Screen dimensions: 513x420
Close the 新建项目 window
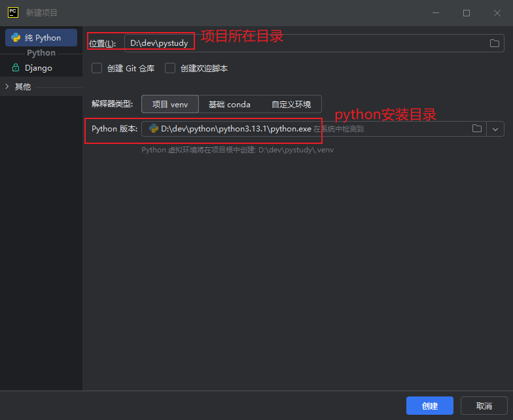[497, 13]
